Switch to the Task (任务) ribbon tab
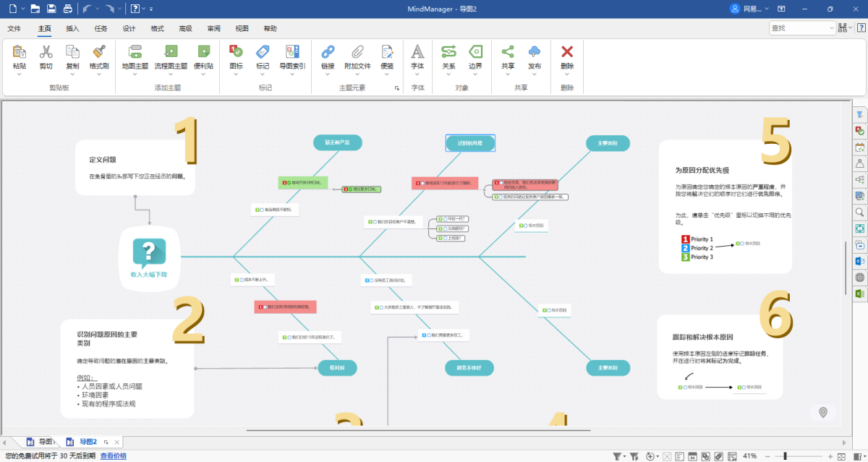868x462 pixels. coord(101,29)
